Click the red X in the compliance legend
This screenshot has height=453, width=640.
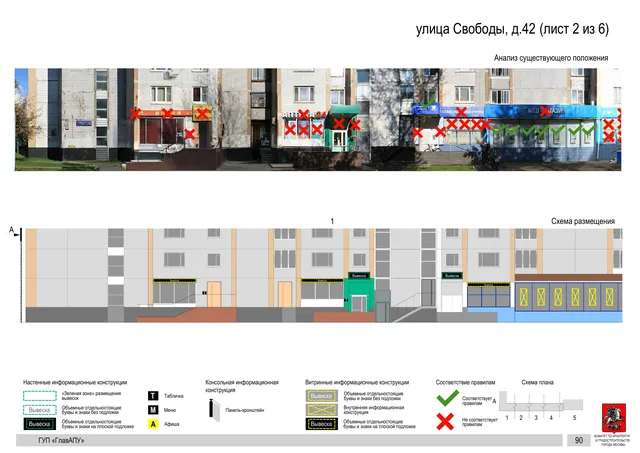tap(445, 422)
